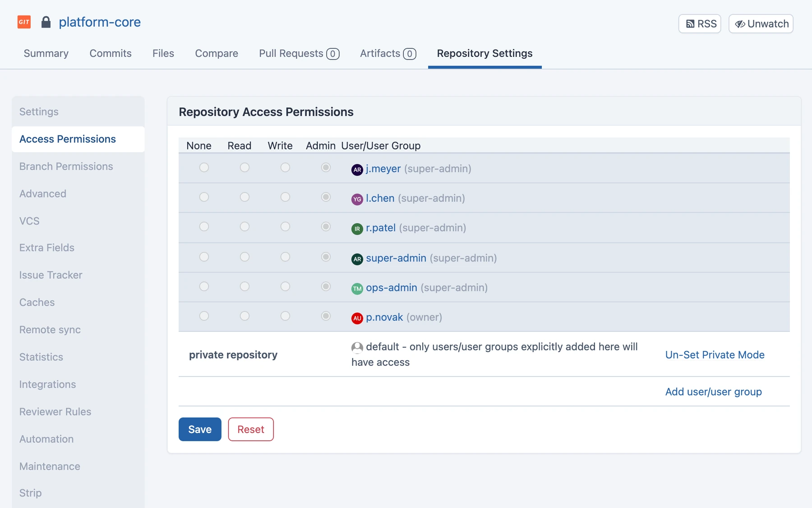812x508 pixels.
Task: Open Issue Tracker in the sidebar
Action: tap(78, 275)
